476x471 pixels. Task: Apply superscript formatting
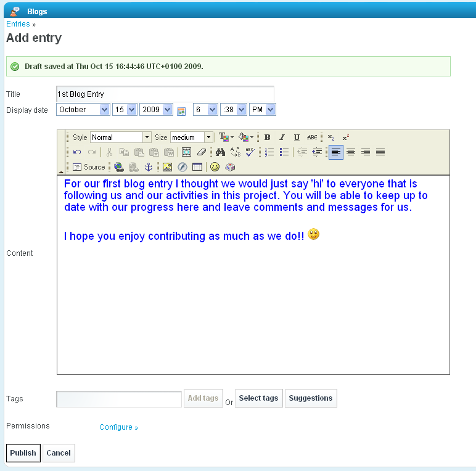pyautogui.click(x=346, y=137)
